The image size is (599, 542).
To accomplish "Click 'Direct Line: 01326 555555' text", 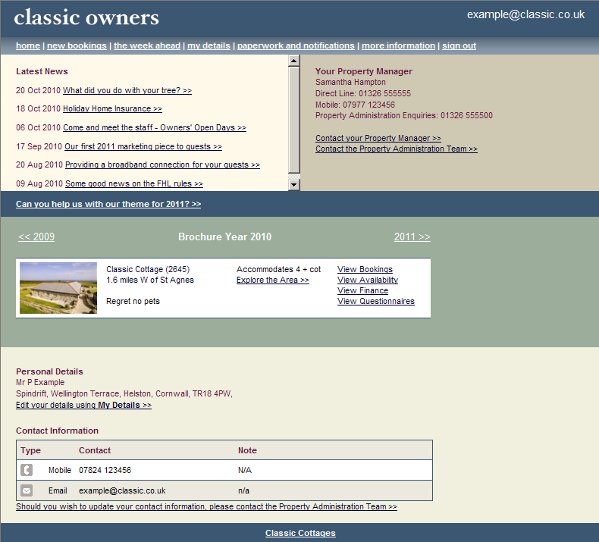I will (363, 93).
